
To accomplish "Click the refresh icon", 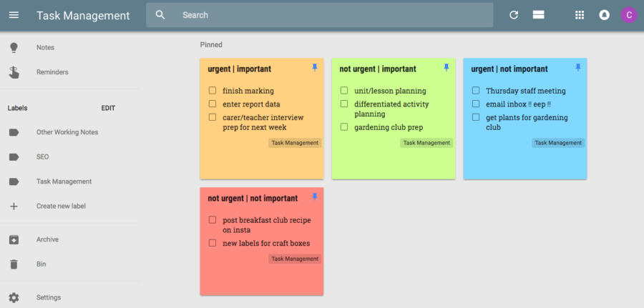I will point(513,15).
